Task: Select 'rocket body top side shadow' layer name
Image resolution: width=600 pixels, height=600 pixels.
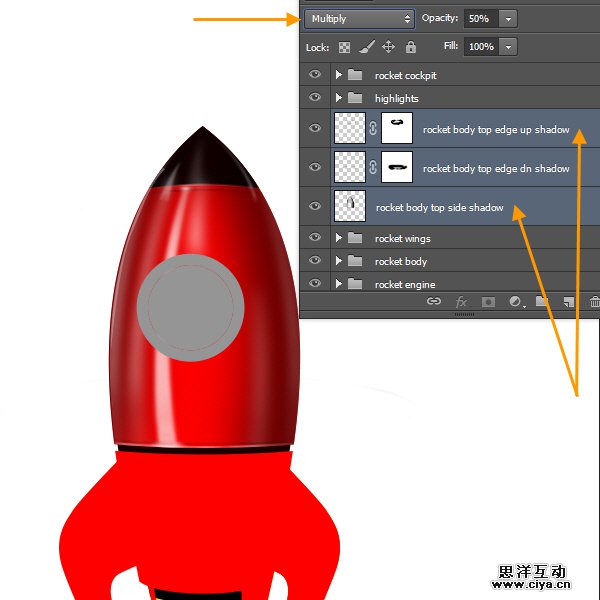Action: click(x=439, y=208)
